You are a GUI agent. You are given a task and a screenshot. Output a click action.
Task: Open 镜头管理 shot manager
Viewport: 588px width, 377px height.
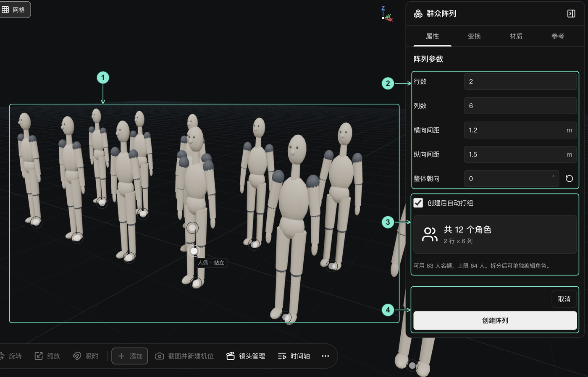pos(246,356)
